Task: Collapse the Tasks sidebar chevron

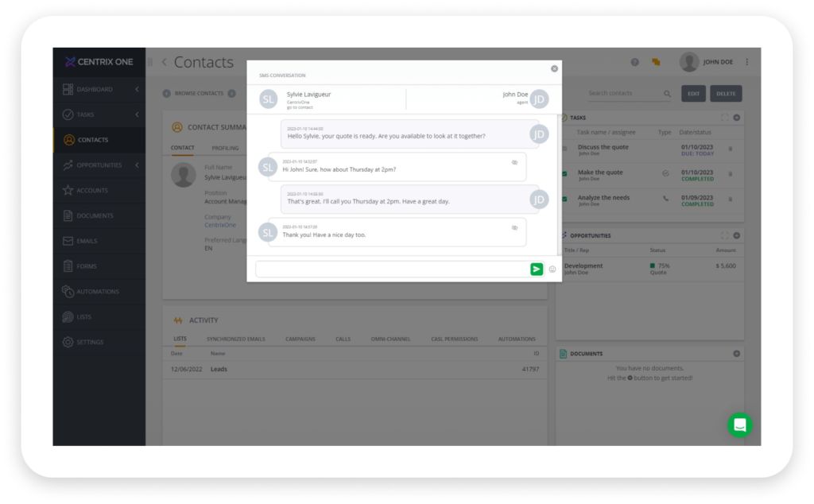Action: 138,114
